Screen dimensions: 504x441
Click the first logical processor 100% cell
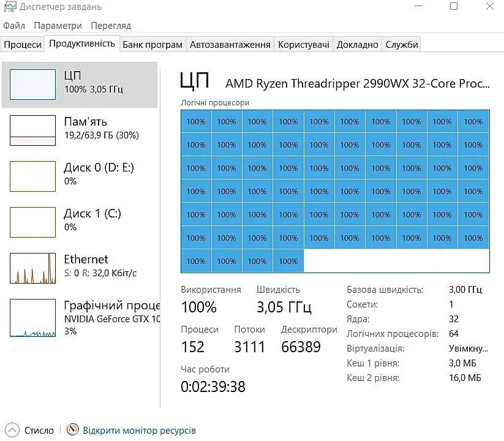point(196,121)
